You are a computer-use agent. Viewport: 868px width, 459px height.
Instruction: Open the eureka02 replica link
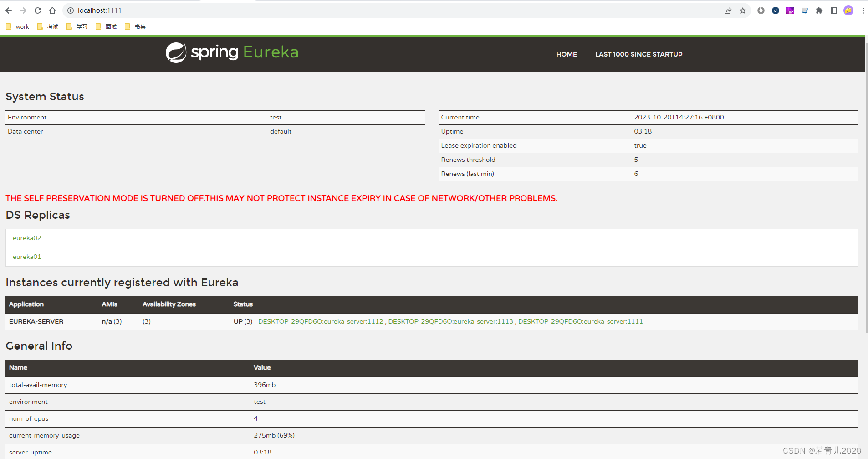pos(27,238)
